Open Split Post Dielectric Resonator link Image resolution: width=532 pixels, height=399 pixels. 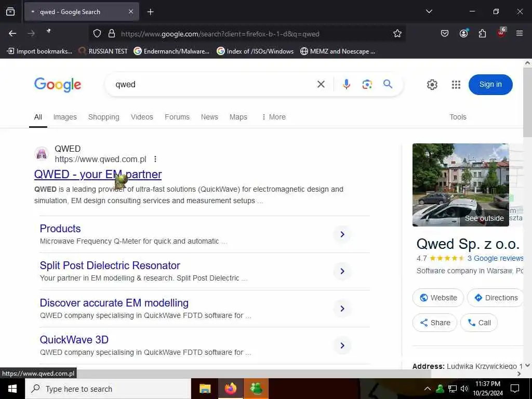point(110,265)
